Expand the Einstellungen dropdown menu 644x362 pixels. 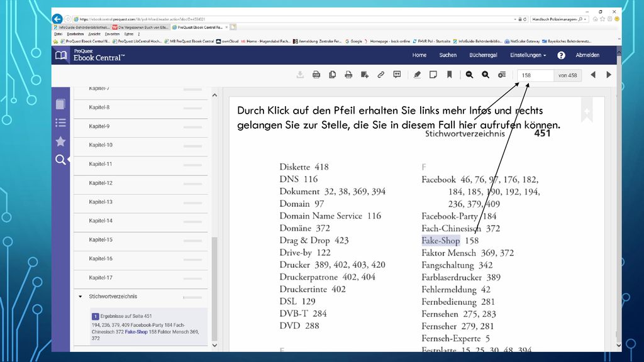(528, 55)
